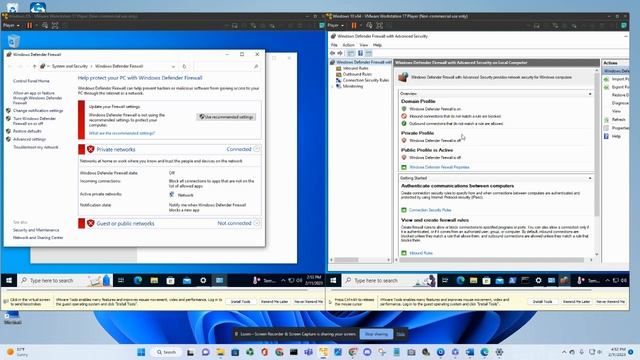Click center pane horizontal scrollbar

coord(493,260)
